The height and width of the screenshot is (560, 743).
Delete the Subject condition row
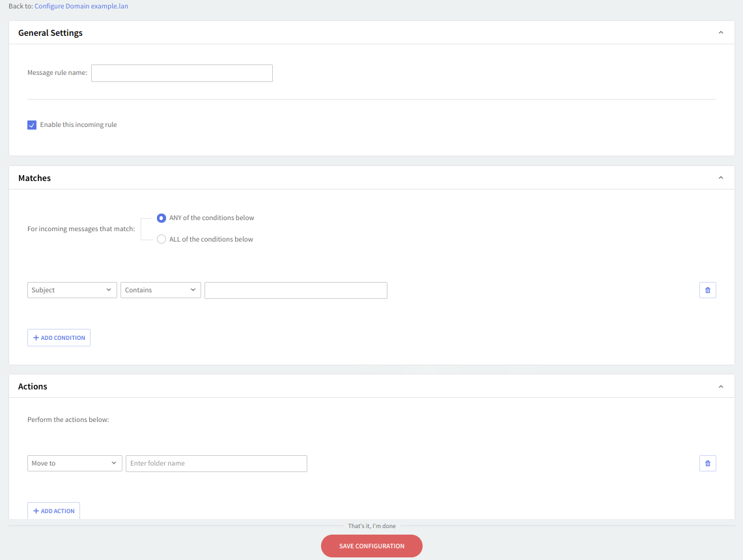point(707,290)
